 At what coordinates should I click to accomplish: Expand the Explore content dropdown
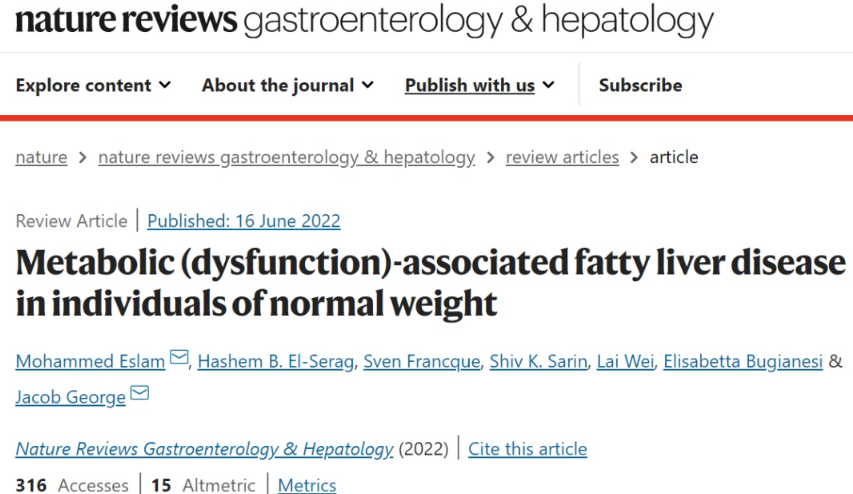pos(93,86)
